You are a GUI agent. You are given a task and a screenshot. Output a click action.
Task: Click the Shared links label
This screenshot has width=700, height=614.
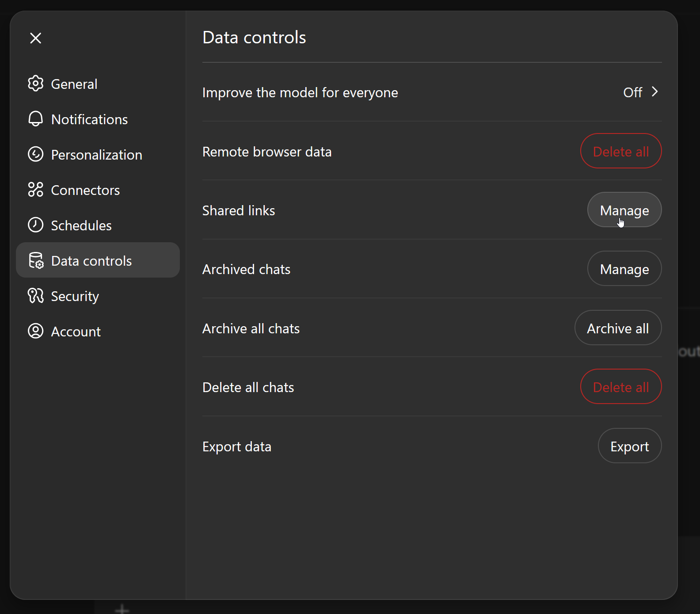point(239,210)
